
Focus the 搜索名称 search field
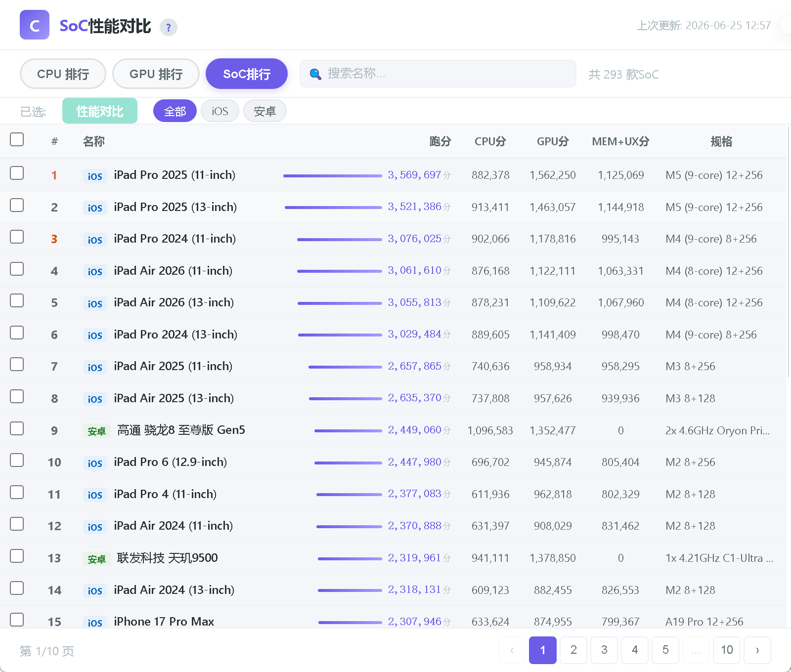438,74
